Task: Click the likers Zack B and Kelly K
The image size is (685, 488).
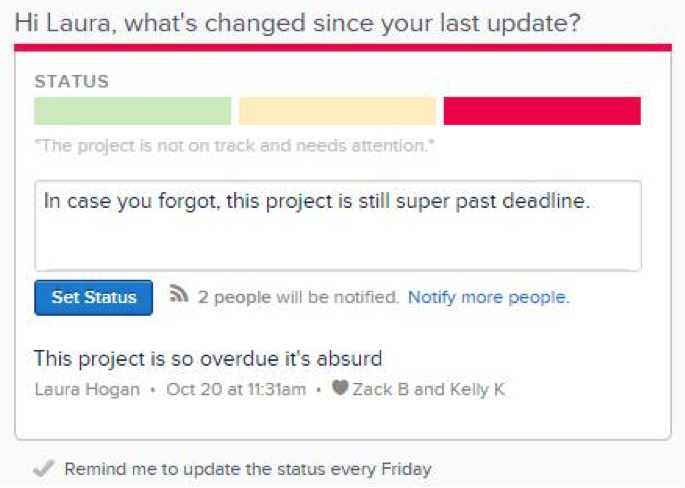Action: (x=429, y=389)
